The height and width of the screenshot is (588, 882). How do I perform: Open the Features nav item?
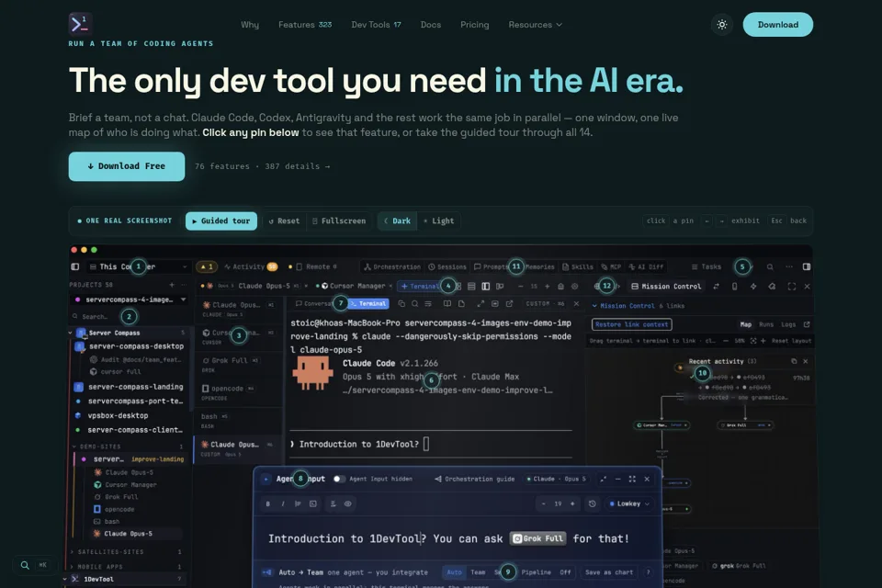click(x=305, y=25)
